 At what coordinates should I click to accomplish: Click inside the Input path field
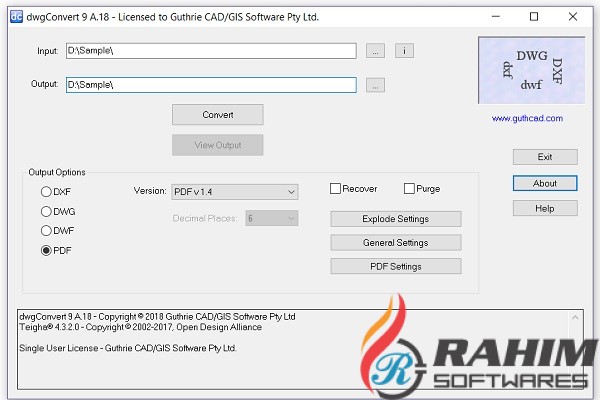tap(211, 51)
